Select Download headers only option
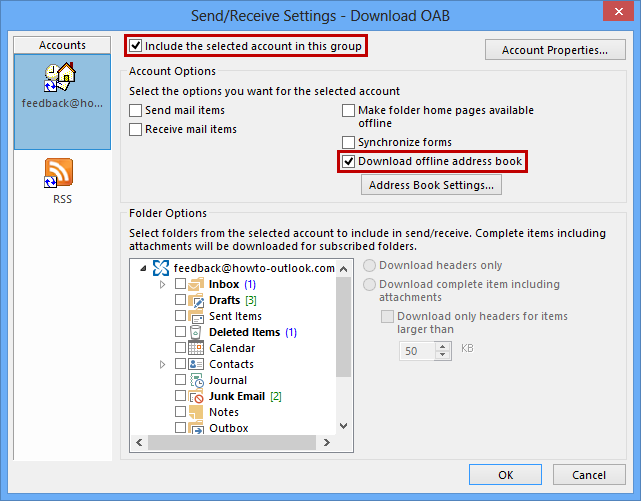 click(x=370, y=266)
